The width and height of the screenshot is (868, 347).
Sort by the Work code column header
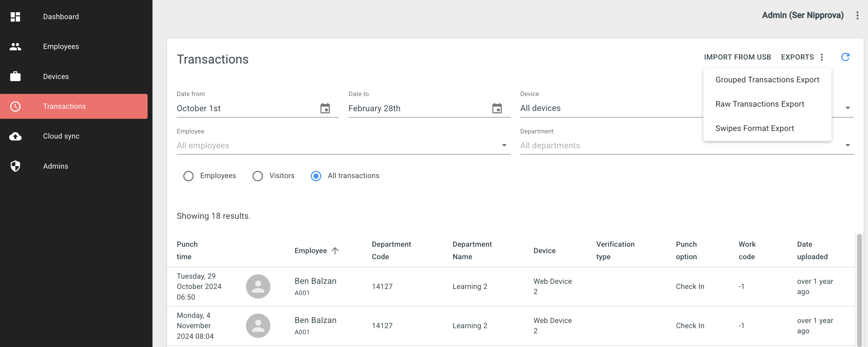click(x=747, y=251)
